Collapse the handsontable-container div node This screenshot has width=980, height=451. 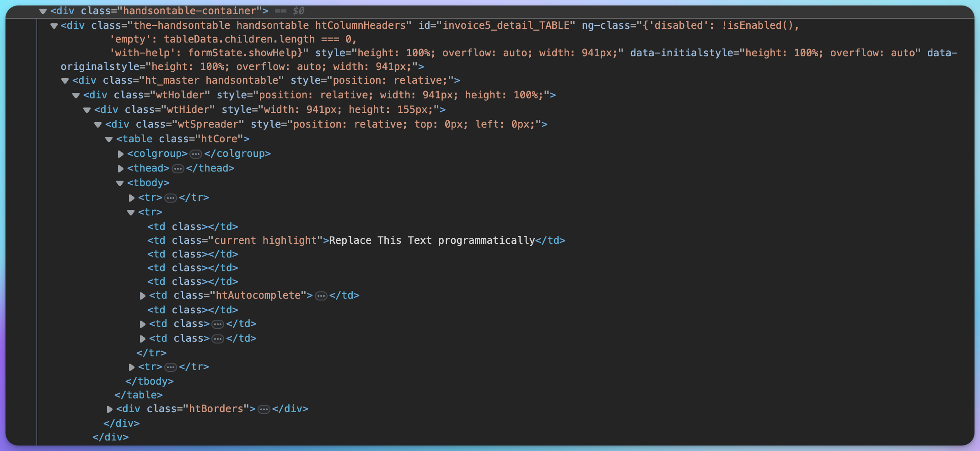coord(43,11)
